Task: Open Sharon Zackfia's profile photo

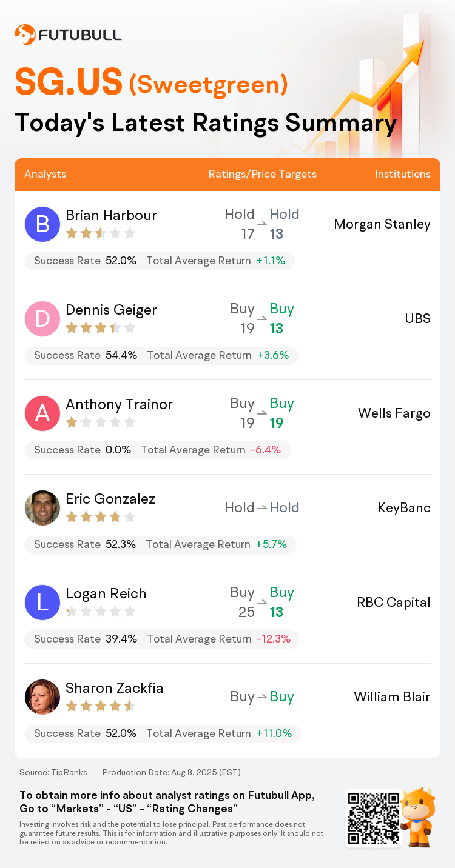Action: click(x=42, y=697)
